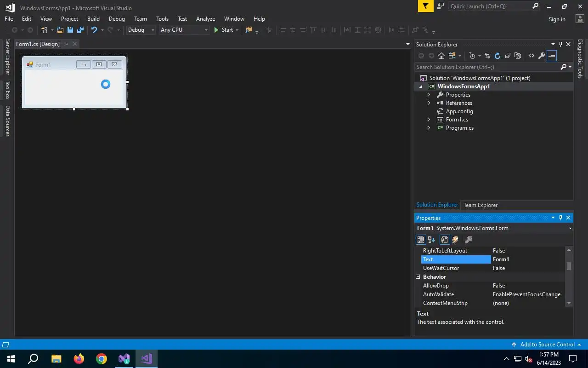Expand the References node

pos(429,103)
